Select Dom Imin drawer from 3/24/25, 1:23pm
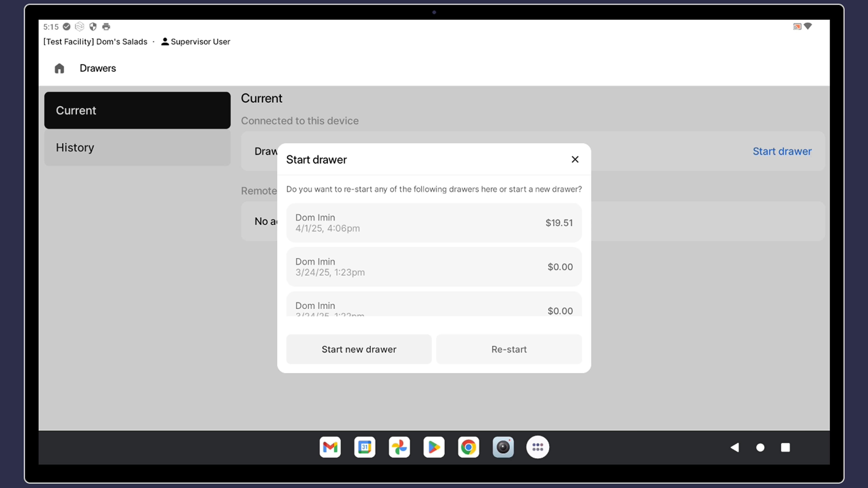Screen dimensions: 868x488 (x=434, y=267)
